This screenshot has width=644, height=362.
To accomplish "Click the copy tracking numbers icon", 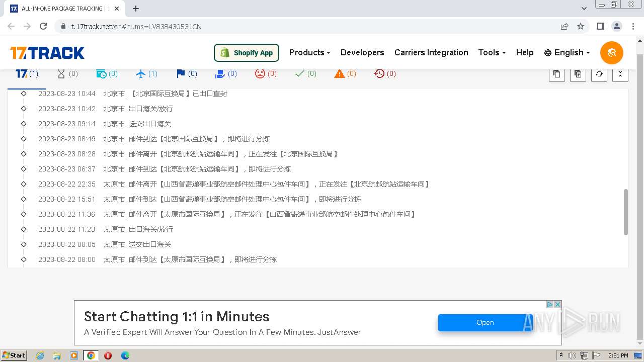I will pyautogui.click(x=556, y=74).
